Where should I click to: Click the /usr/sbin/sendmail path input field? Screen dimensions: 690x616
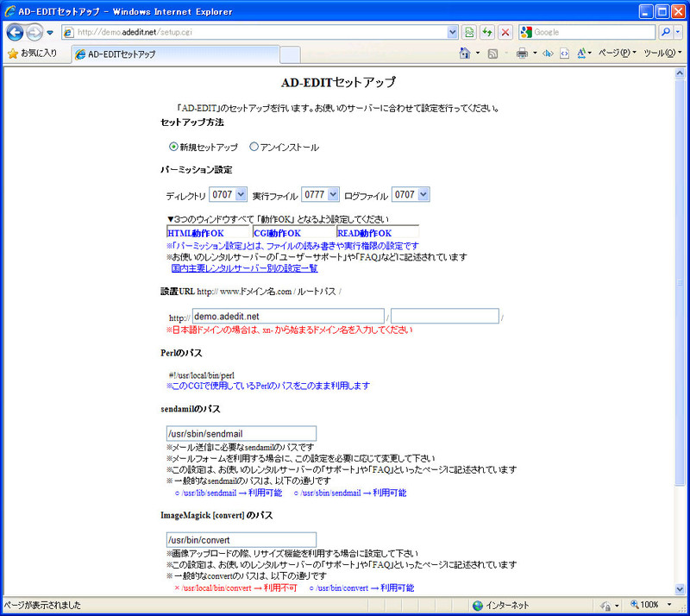coord(241,433)
